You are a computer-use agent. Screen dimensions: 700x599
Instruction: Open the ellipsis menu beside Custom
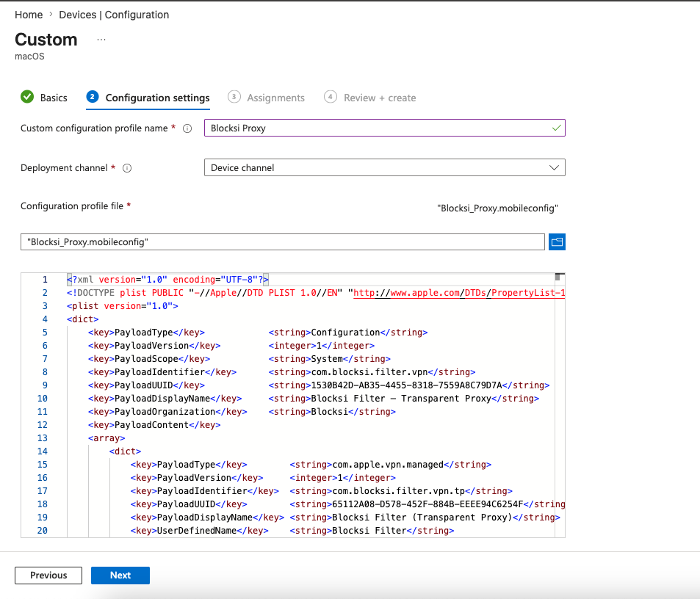(101, 40)
